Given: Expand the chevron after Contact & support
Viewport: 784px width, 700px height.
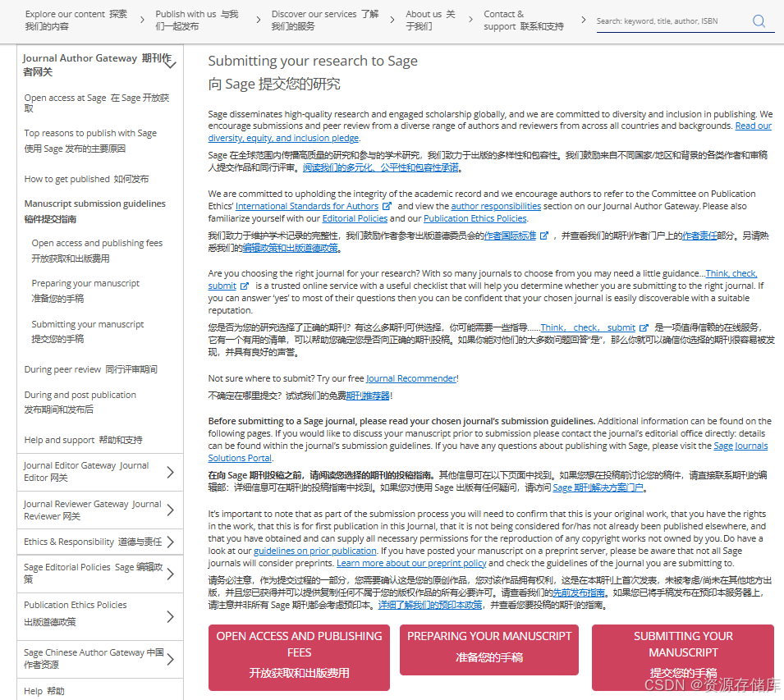Looking at the screenshot, I should [583, 20].
